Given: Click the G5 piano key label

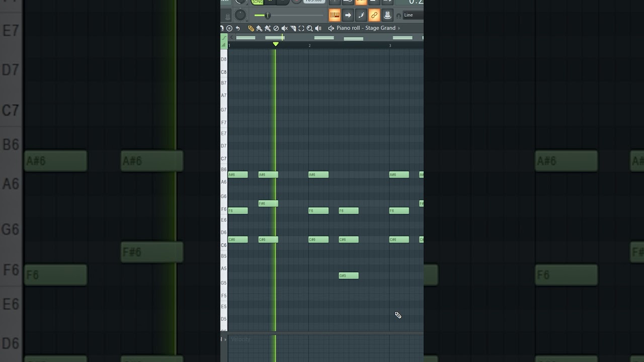Looking at the screenshot, I should click(x=224, y=283).
